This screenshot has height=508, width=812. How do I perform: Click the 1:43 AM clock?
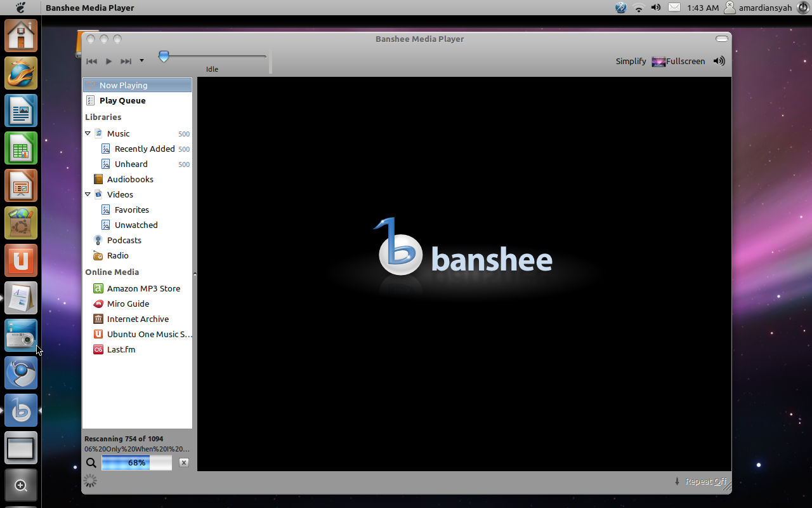point(703,8)
